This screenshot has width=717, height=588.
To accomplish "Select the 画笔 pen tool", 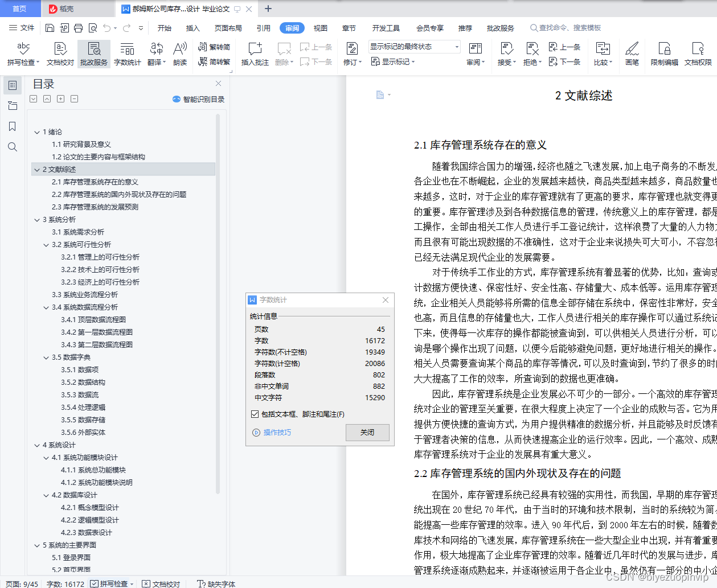I will pyautogui.click(x=632, y=54).
